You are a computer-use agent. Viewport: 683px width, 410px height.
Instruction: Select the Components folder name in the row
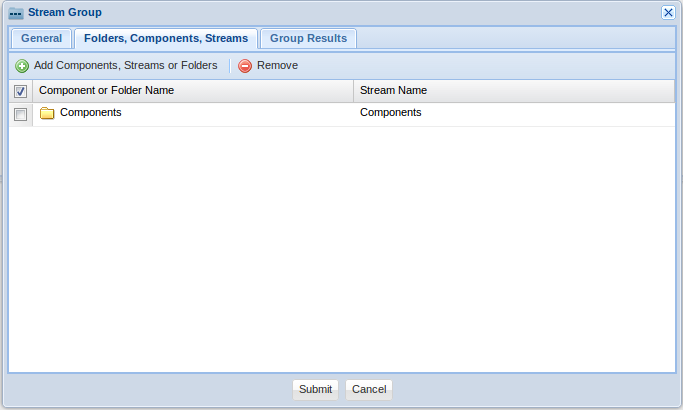pyautogui.click(x=91, y=113)
